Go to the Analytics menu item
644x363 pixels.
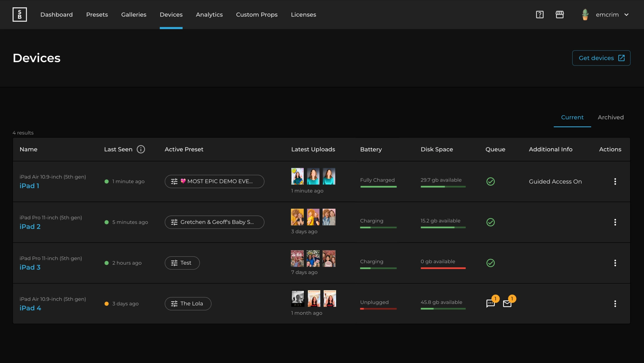(209, 14)
